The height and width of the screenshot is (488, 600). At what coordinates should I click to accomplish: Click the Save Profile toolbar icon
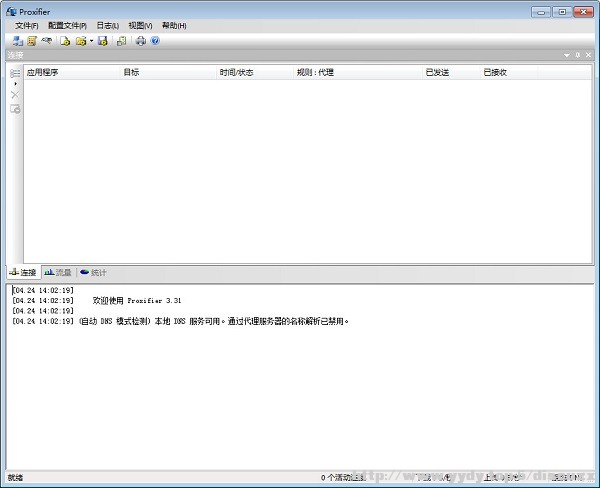pos(103,41)
